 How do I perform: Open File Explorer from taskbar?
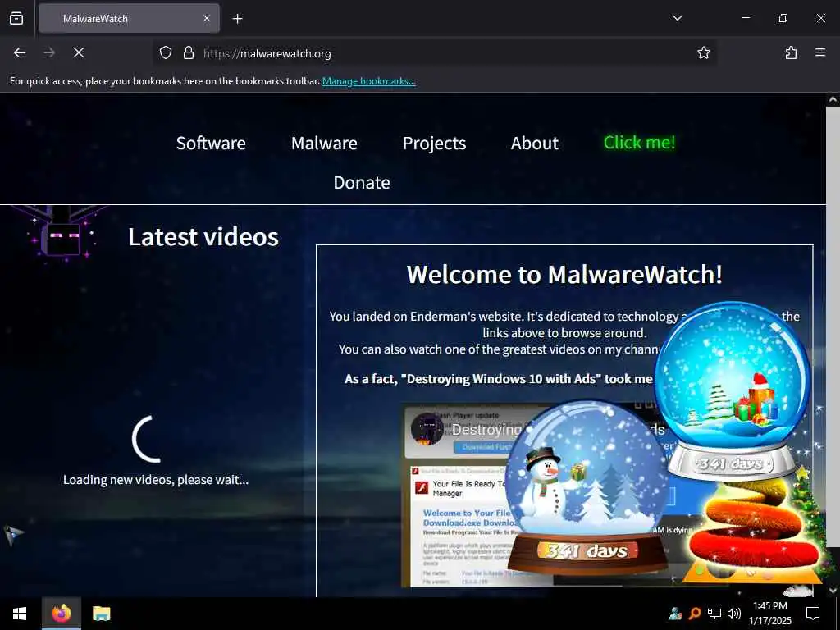pos(101,614)
